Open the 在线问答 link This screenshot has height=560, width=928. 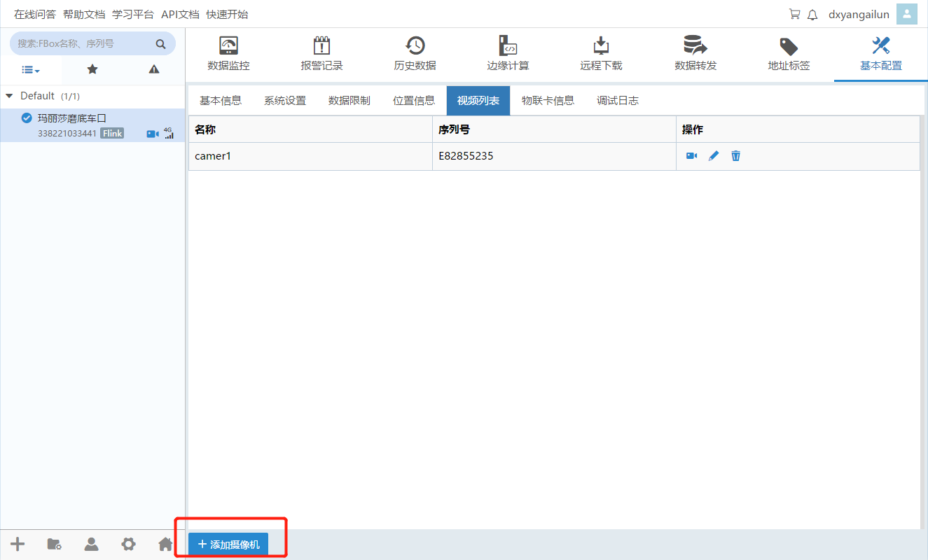click(35, 14)
